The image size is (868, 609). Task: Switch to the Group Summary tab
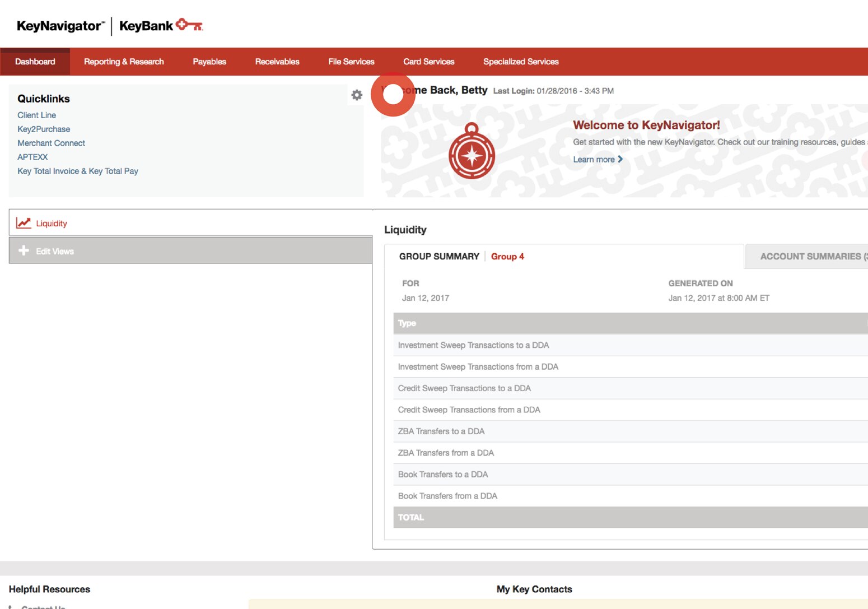pyautogui.click(x=439, y=256)
